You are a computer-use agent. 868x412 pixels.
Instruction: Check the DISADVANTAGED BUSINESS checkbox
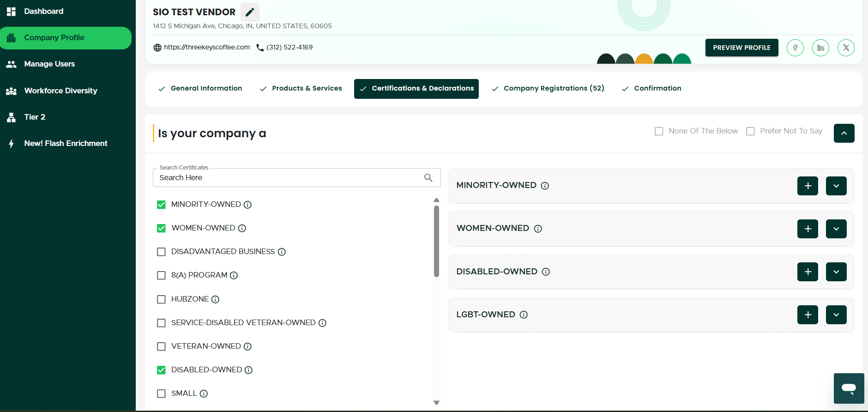(161, 252)
